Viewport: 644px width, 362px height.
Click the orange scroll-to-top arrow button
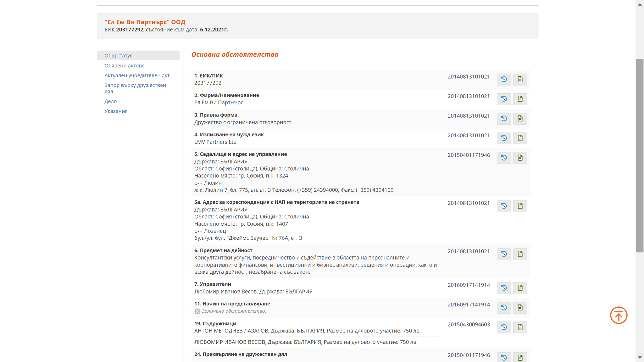pyautogui.click(x=619, y=315)
